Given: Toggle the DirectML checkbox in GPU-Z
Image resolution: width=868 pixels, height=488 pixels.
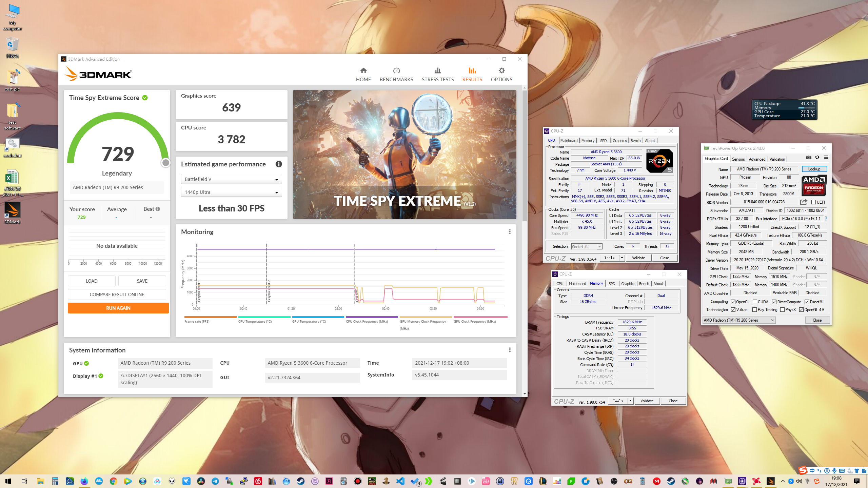Looking at the screenshot, I should coord(807,302).
